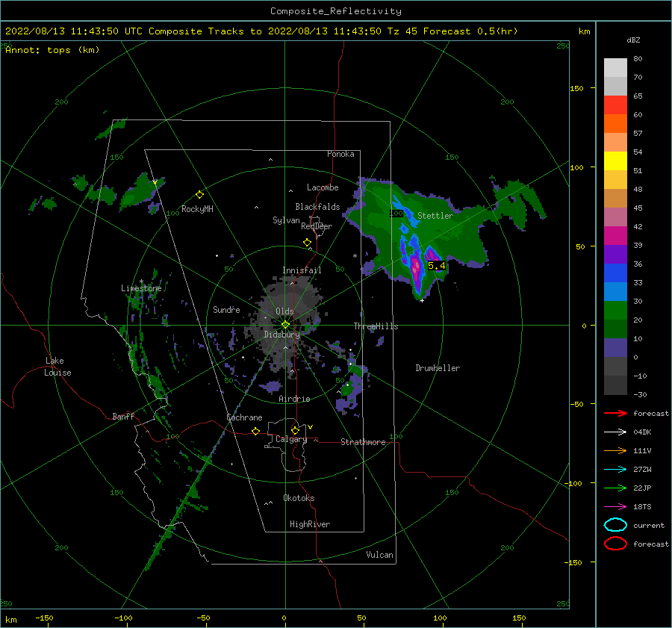Viewport: 672px width, 628px height.
Task: Click the white plus marker below the storm cell
Action: click(x=422, y=300)
